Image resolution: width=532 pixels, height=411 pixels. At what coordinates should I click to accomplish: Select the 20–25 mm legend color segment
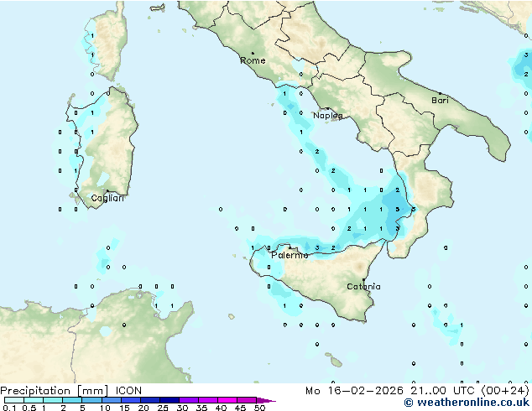click(150, 400)
